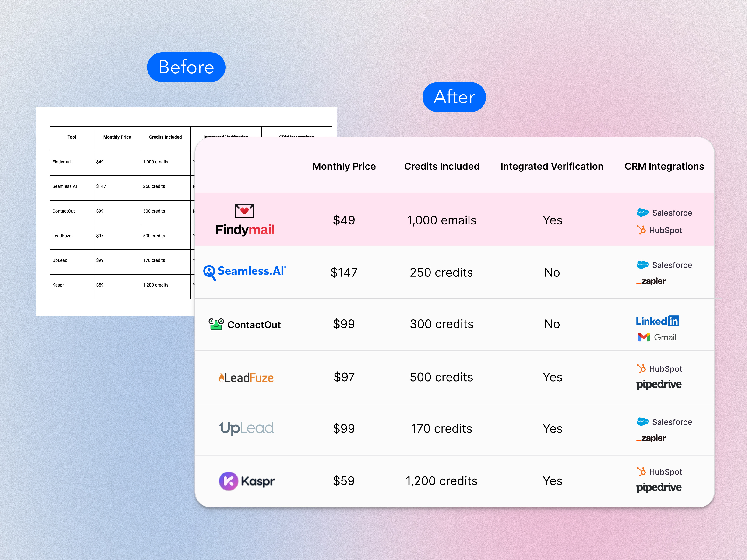Image resolution: width=747 pixels, height=560 pixels.
Task: Click LinkedIn logo in ContactOut row
Action: coord(658,321)
